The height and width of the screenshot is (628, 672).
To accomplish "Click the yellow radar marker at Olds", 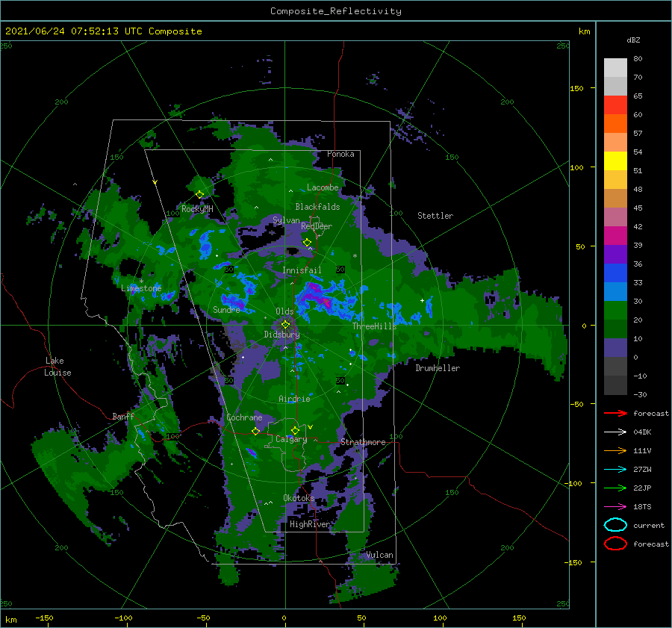I will (x=285, y=325).
